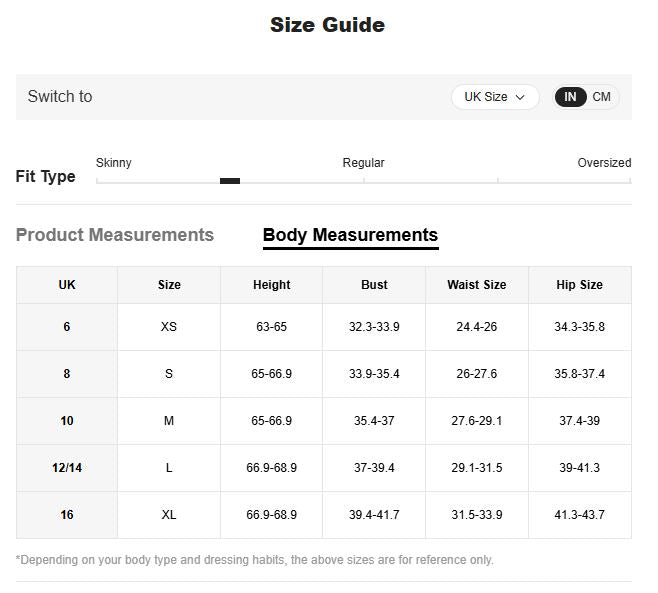Click the black Fit Type slider marker
This screenshot has height=593, width=658.
point(230,181)
